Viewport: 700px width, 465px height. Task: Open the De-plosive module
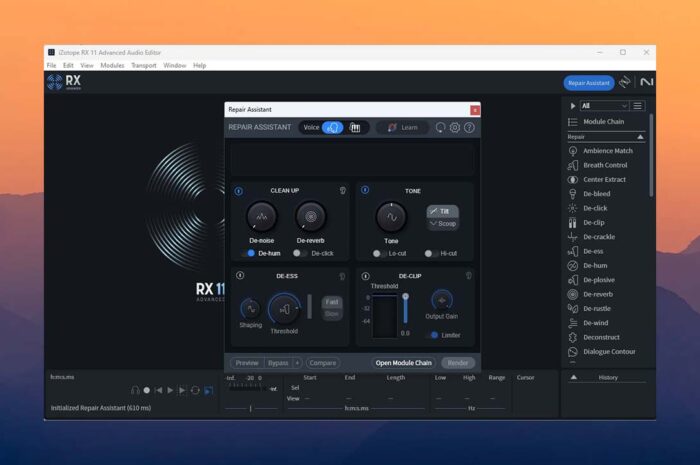click(592, 280)
